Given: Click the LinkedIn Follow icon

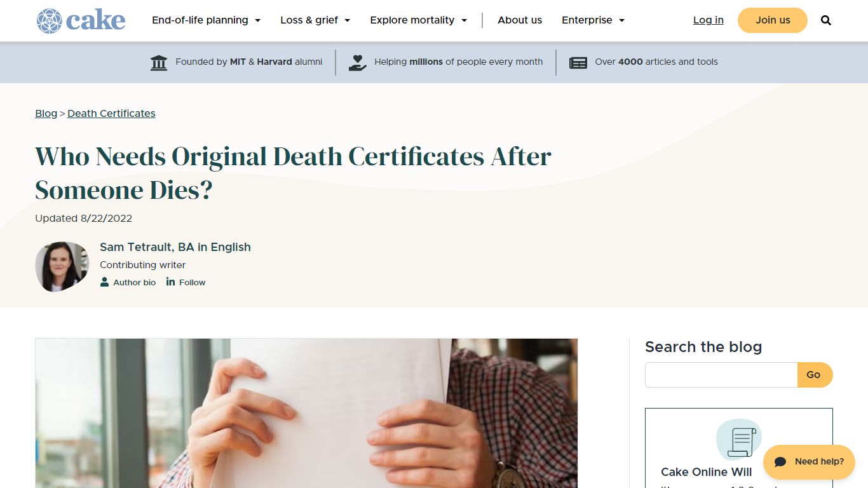Looking at the screenshot, I should (170, 281).
